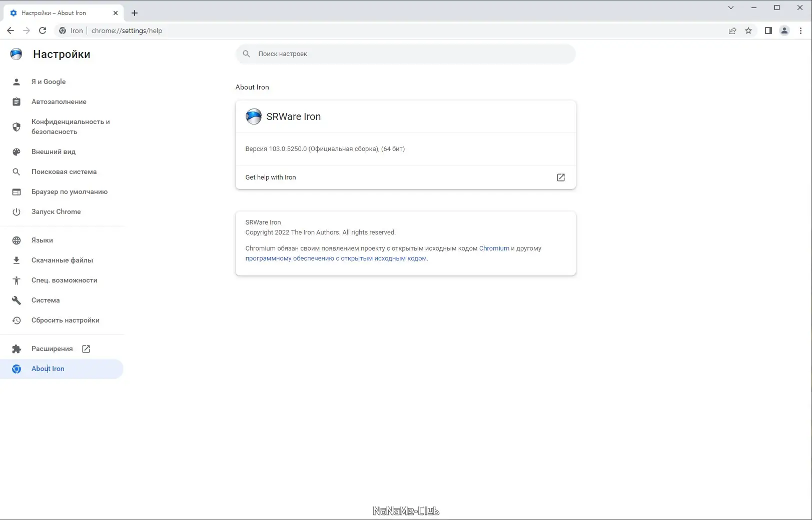
Task: Open the 'Сбросить настройки' section
Action: pos(62,320)
